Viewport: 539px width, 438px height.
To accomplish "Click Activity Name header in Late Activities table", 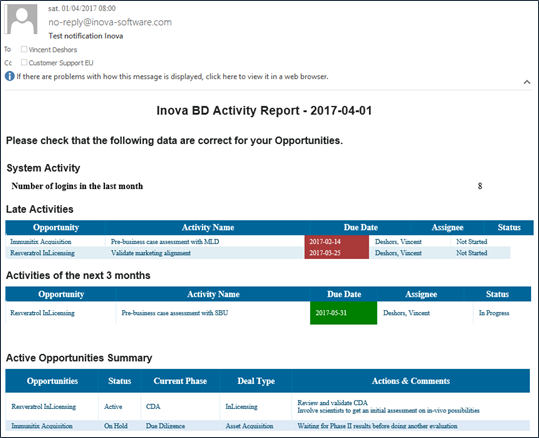I will point(208,227).
